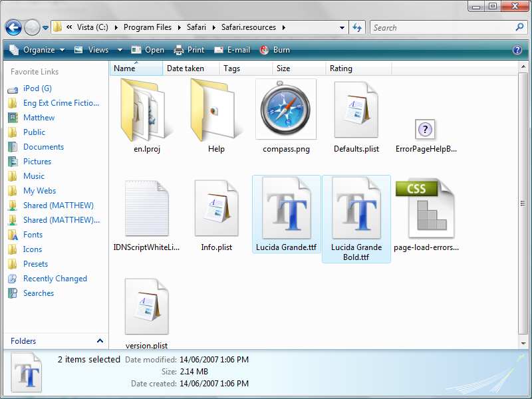Click the Size column header
The width and height of the screenshot is (532, 399).
(299, 68)
